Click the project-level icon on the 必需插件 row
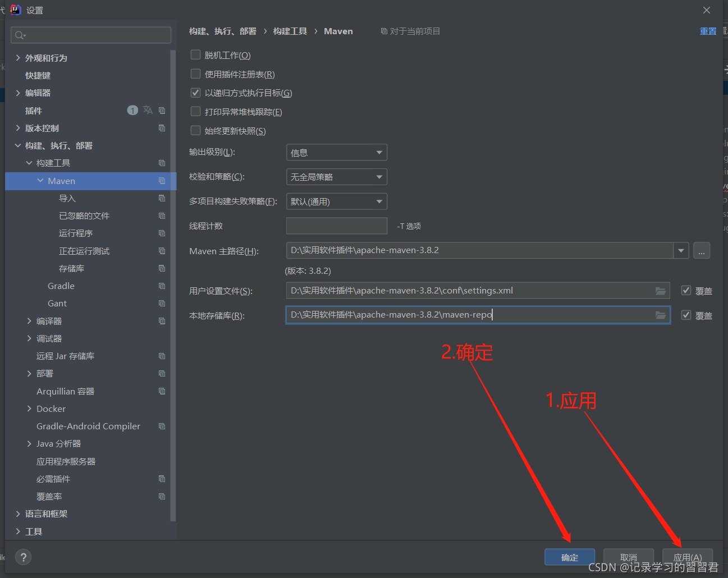Screen dimensions: 728x578 coord(162,479)
